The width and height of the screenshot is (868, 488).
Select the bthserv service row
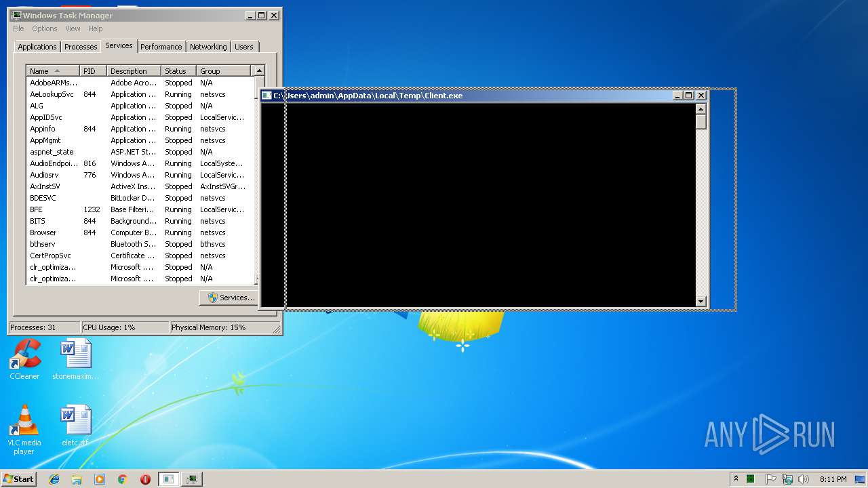(x=140, y=244)
